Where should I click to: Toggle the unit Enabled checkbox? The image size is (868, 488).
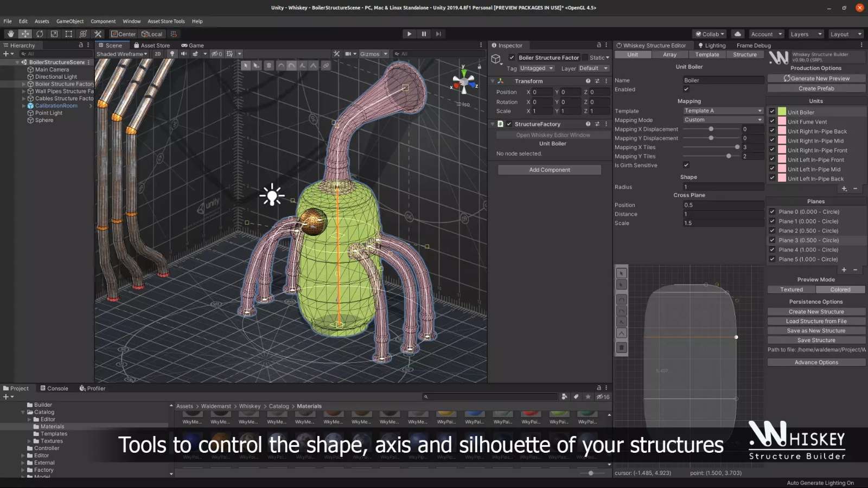686,89
